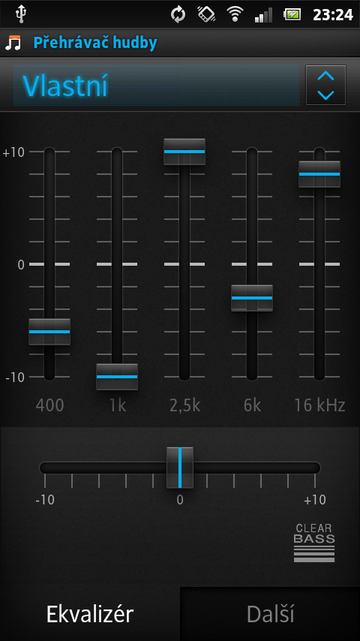Click the 1k frequency label
Viewport: 360px width, 641px height.
pyautogui.click(x=117, y=406)
